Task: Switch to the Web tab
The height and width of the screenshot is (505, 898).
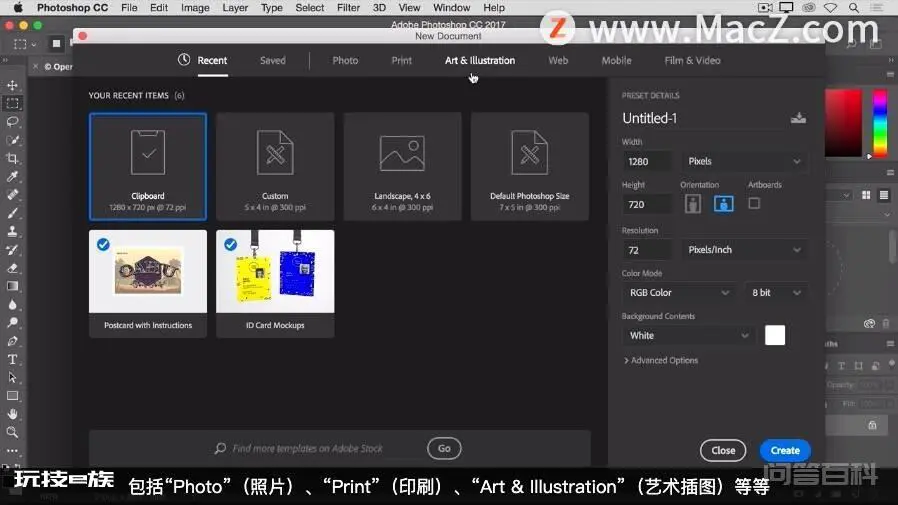Action: [x=558, y=60]
